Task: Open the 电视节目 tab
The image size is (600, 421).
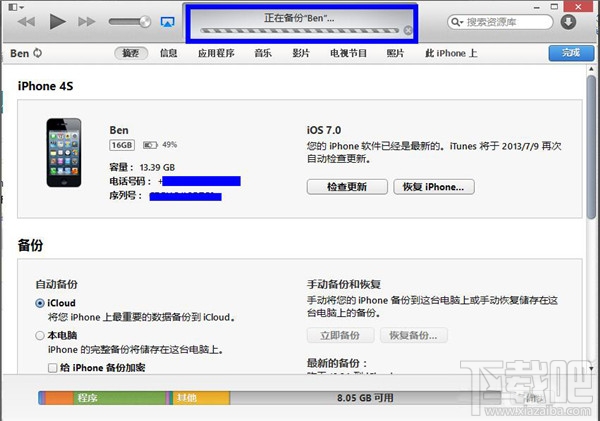Action: tap(348, 53)
